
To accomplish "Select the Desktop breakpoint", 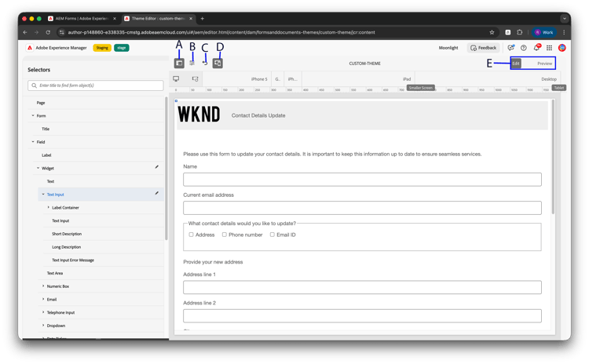I will click(549, 79).
